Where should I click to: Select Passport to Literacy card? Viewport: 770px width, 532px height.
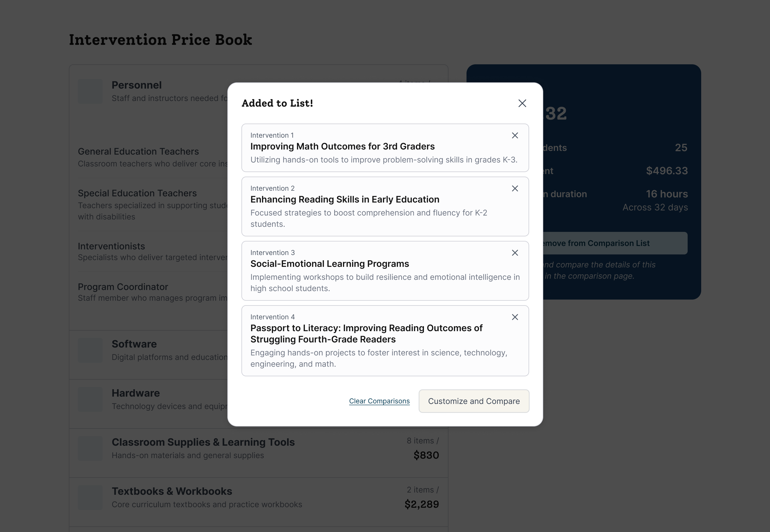[x=385, y=341]
